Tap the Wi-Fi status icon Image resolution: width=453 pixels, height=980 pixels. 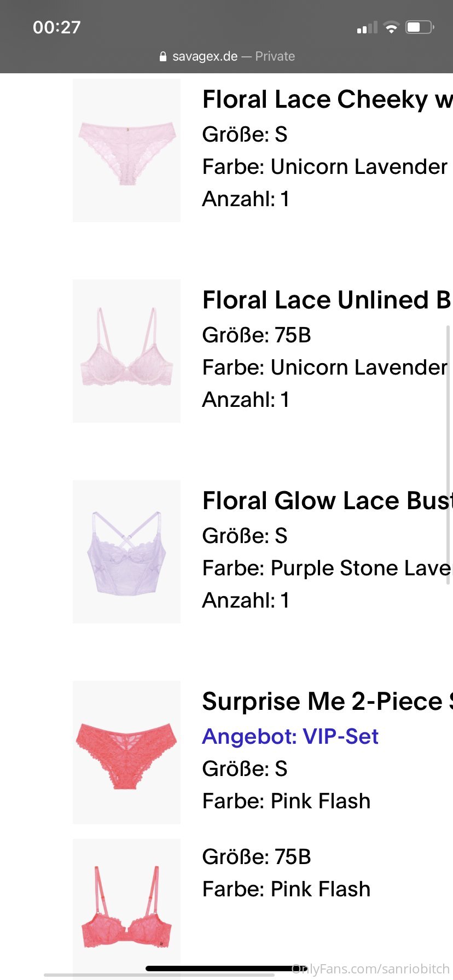(x=391, y=27)
